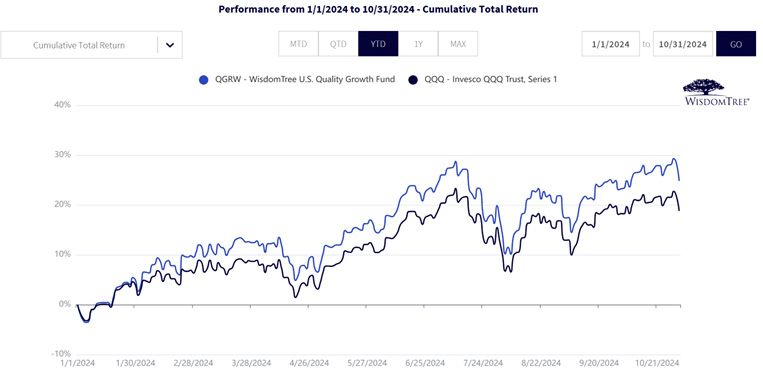The width and height of the screenshot is (763, 372).
Task: Click the GO button
Action: pyautogui.click(x=736, y=44)
